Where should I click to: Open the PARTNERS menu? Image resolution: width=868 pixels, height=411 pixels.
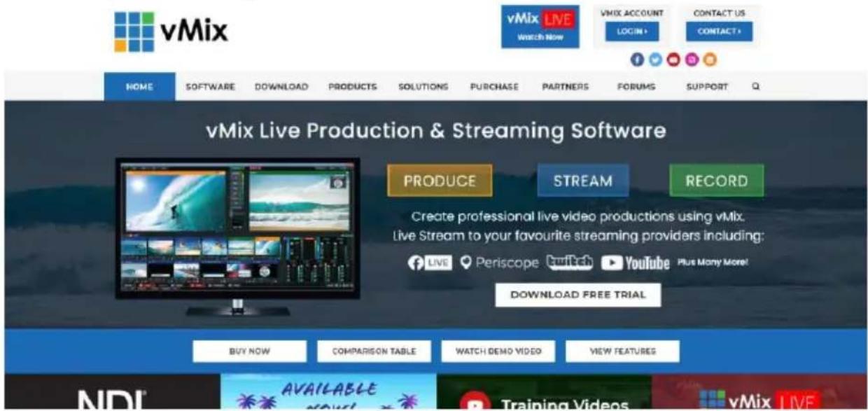566,87
